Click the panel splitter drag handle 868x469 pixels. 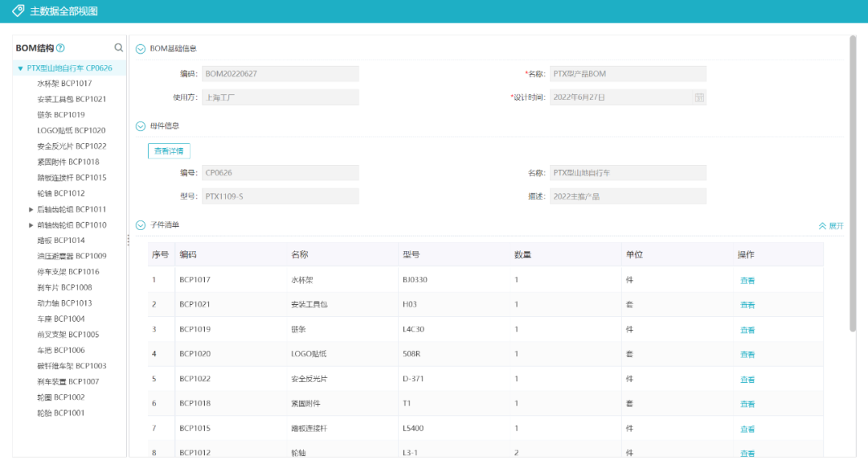128,241
